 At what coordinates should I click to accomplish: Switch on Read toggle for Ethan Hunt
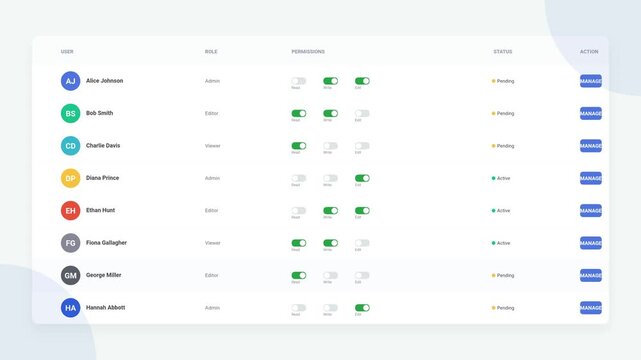(x=299, y=210)
